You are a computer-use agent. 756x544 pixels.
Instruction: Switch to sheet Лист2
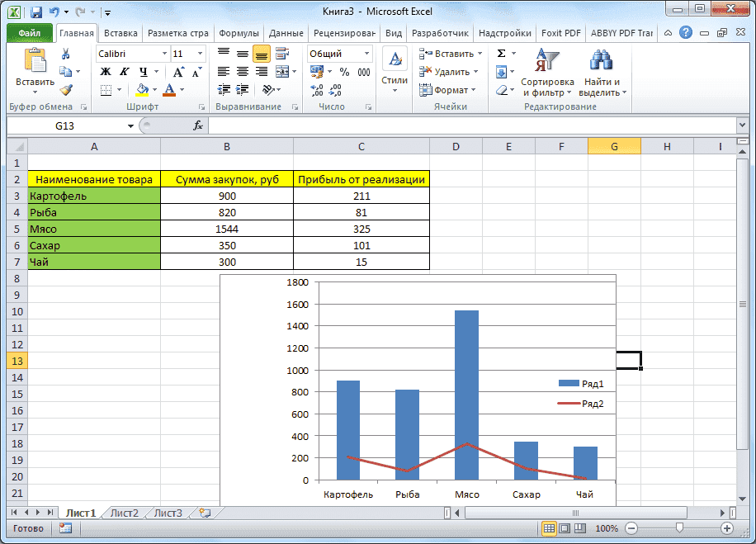click(x=123, y=513)
